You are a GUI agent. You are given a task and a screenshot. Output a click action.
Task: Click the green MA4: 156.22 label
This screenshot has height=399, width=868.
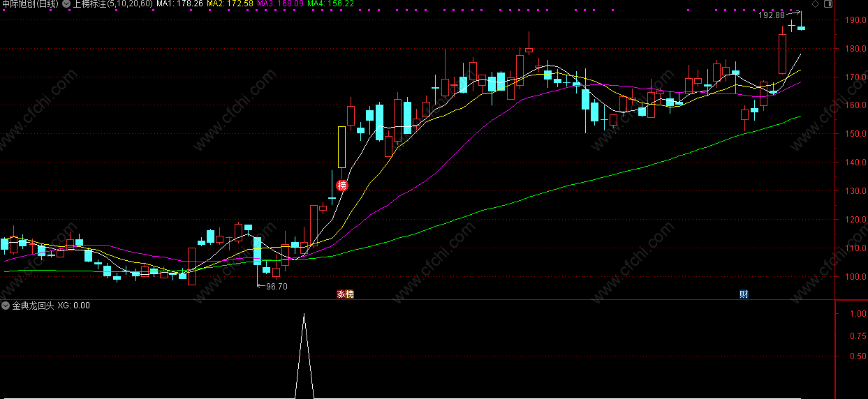[330, 3]
